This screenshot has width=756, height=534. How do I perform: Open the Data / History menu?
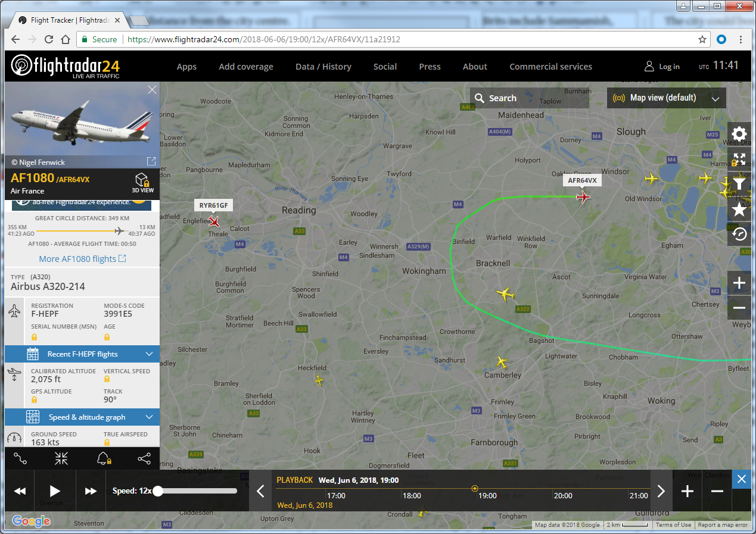click(x=323, y=67)
